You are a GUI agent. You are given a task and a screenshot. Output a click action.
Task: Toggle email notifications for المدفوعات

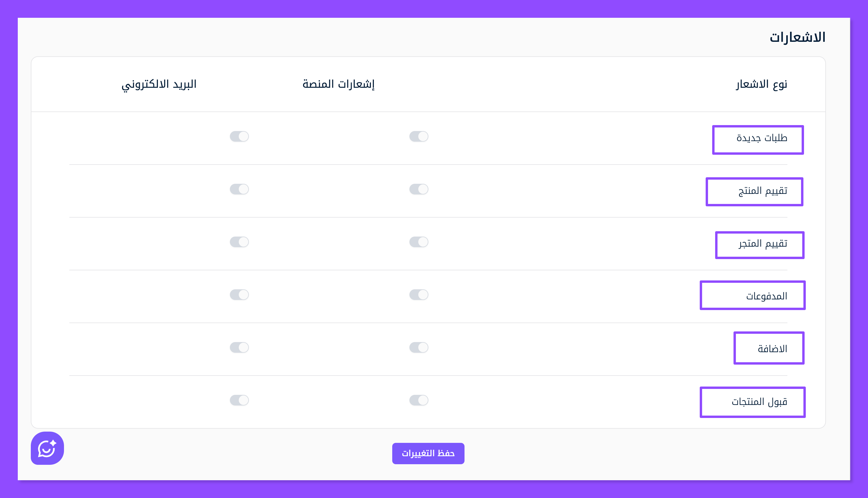click(239, 294)
